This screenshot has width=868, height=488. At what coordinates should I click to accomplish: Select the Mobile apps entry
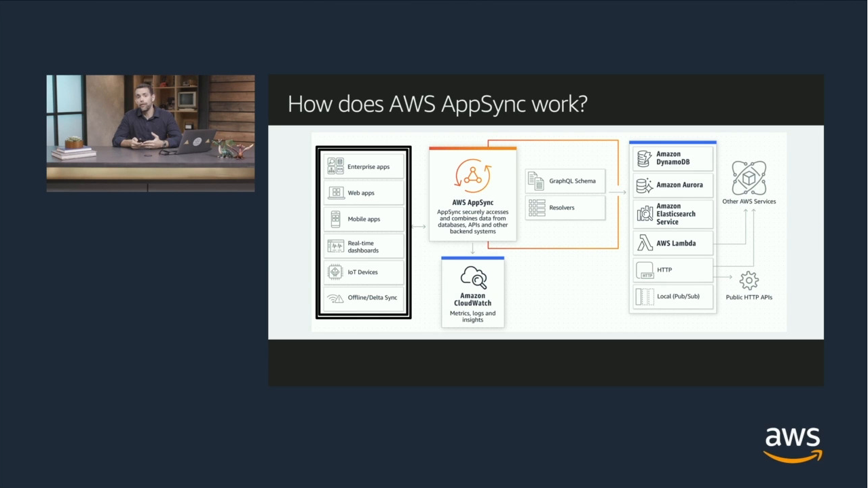coord(363,219)
